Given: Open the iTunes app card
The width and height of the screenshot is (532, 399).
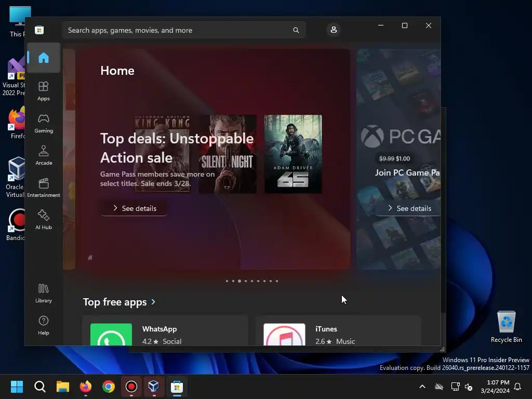Looking at the screenshot, I should pos(338,331).
